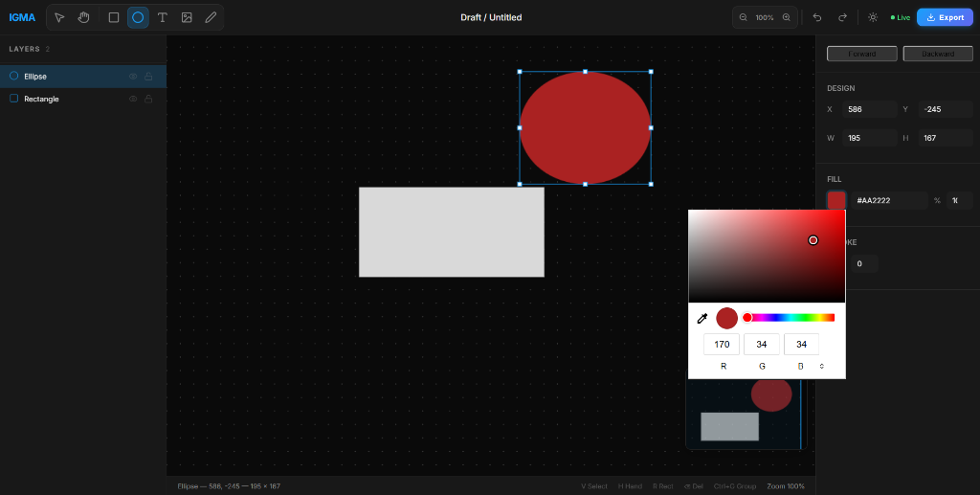Image resolution: width=980 pixels, height=495 pixels.
Task: Click the hue slider handle
Action: (746, 318)
